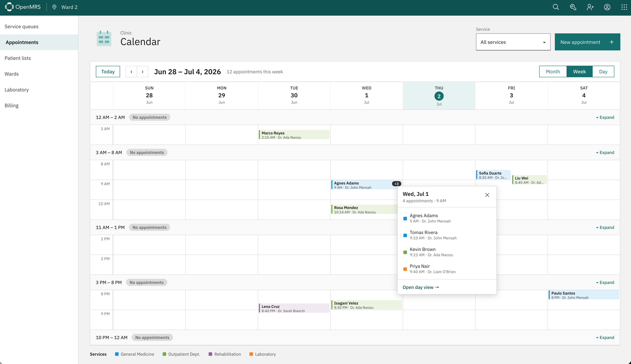The width and height of the screenshot is (631, 364).
Task: Click the Laboratory legend swatch
Action: 251,354
